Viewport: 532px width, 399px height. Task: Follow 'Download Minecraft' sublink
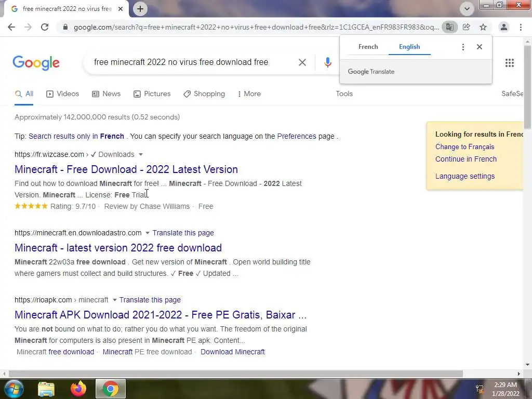click(232, 352)
